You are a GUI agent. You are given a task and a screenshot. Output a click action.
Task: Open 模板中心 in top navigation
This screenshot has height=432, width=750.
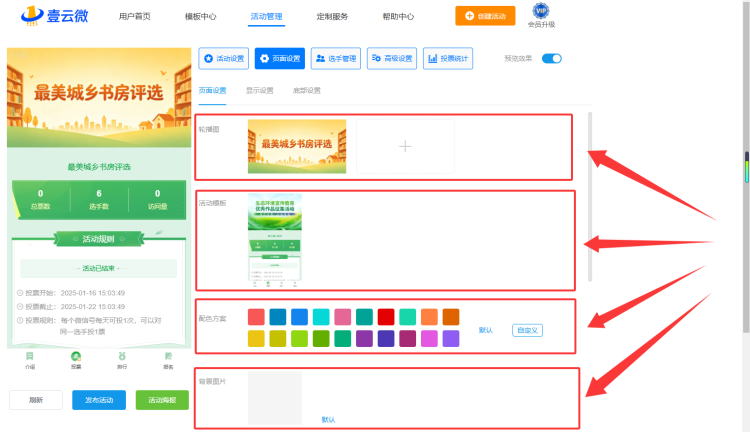coord(200,16)
